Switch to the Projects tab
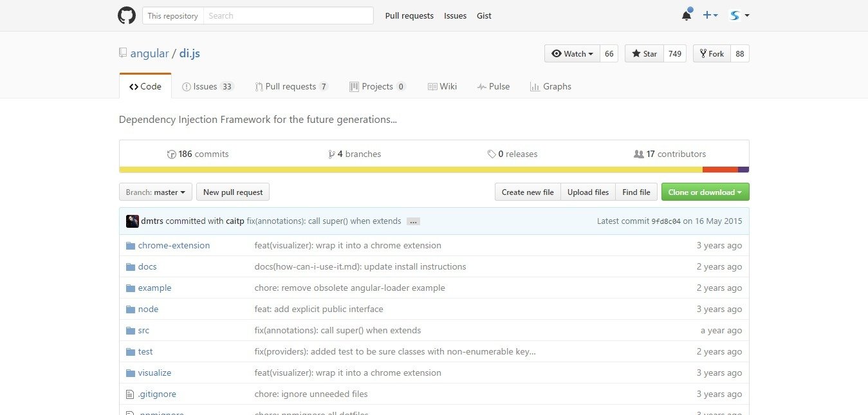Viewport: 868px width, 415px height. 377,86
